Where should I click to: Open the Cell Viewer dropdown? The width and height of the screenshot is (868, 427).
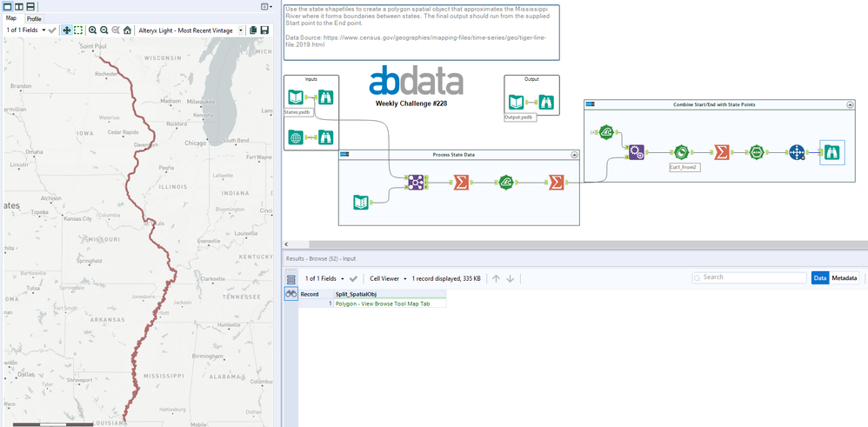coord(389,278)
